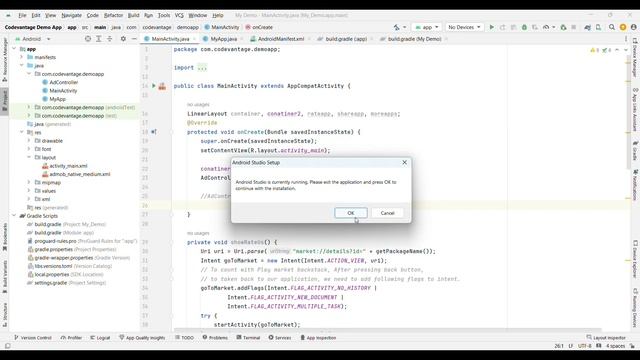Click the UTF-8 encoding status bar entry
Screen dimensions: 640x360
tap(584, 346)
